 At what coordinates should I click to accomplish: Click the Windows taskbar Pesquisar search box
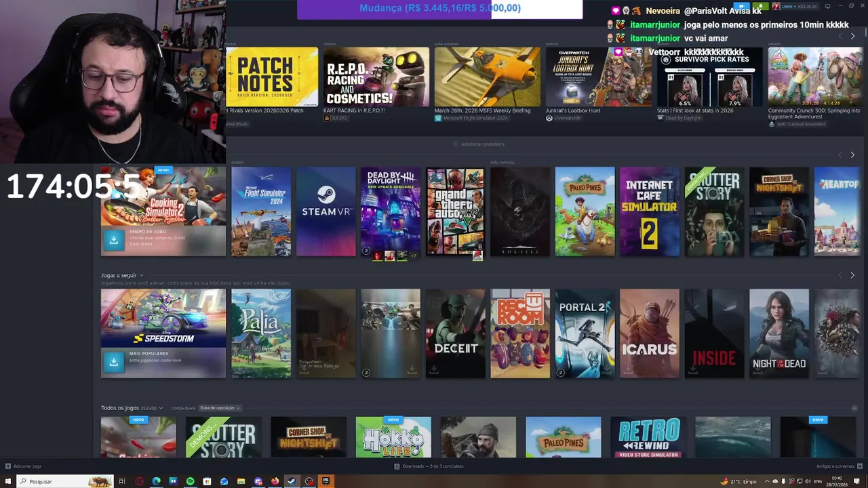[64, 481]
